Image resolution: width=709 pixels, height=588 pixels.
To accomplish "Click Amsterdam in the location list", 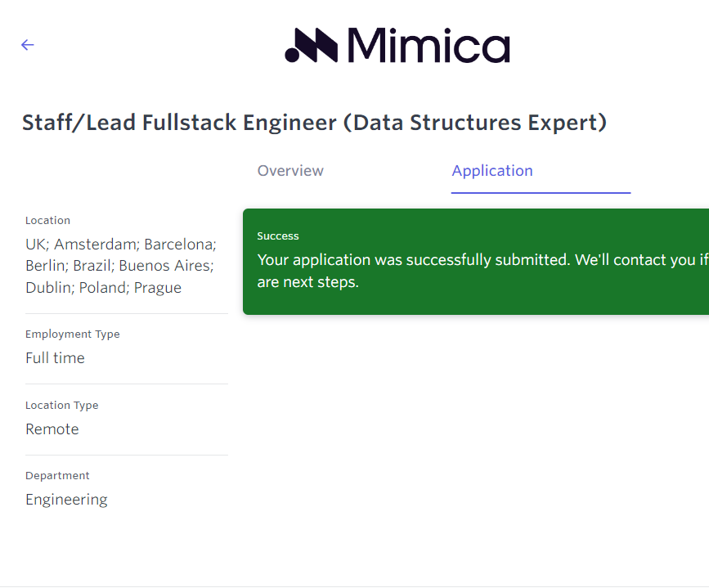I will 95,245.
